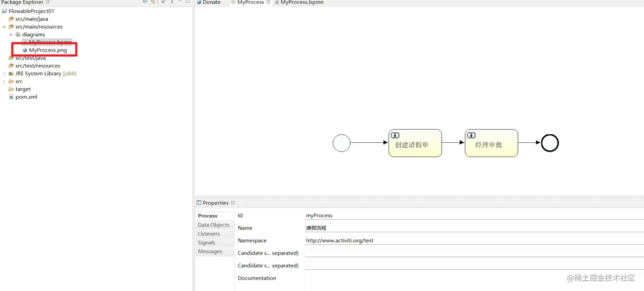Click the Id field containing myProcess
This screenshot has height=291, width=644.
point(474,216)
